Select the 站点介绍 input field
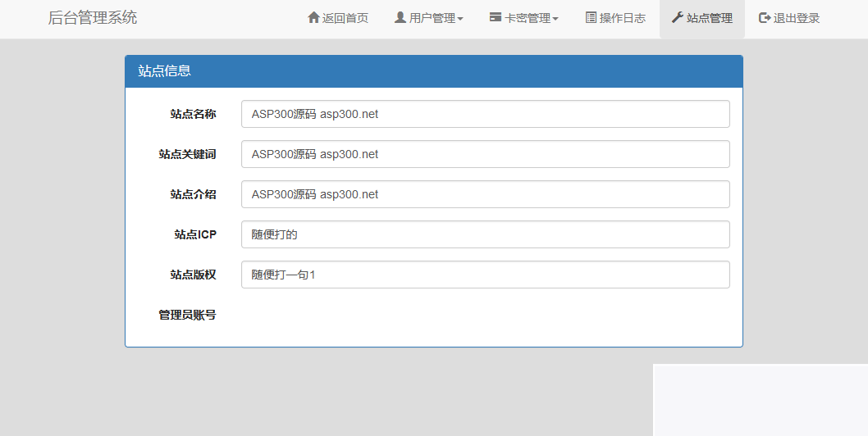The width and height of the screenshot is (868, 436). click(x=485, y=194)
